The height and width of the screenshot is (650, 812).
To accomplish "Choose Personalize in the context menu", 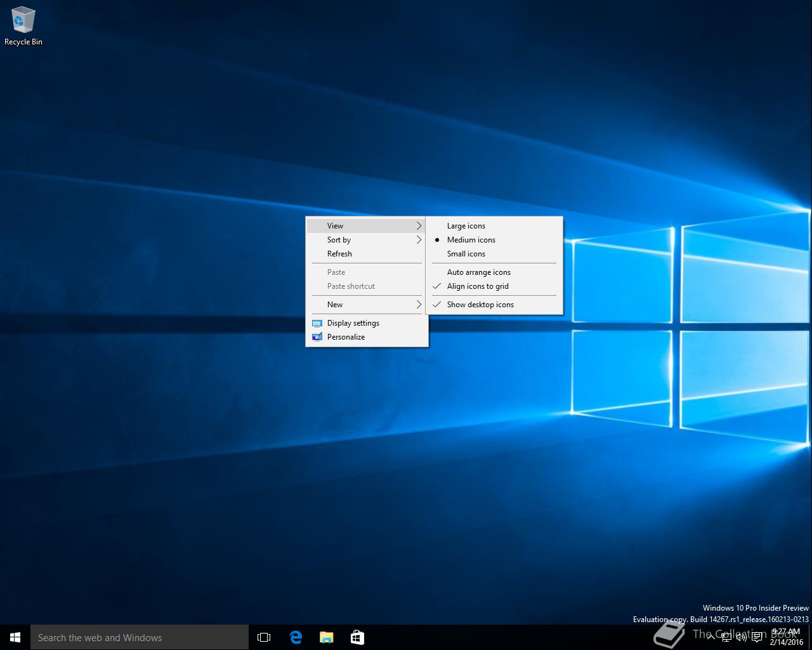I will pos(346,337).
